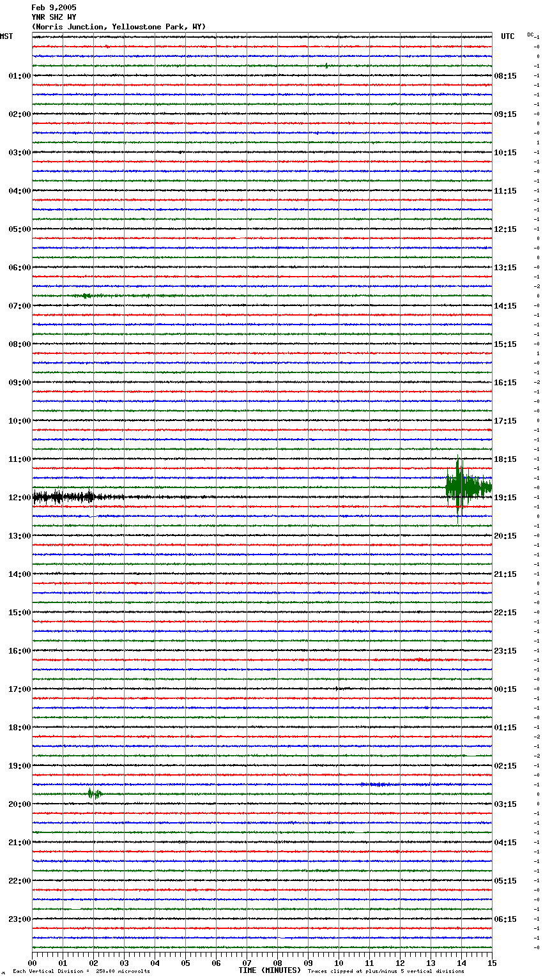Select the 23:00 MST row label
The image size is (543, 980).
(x=20, y=919)
